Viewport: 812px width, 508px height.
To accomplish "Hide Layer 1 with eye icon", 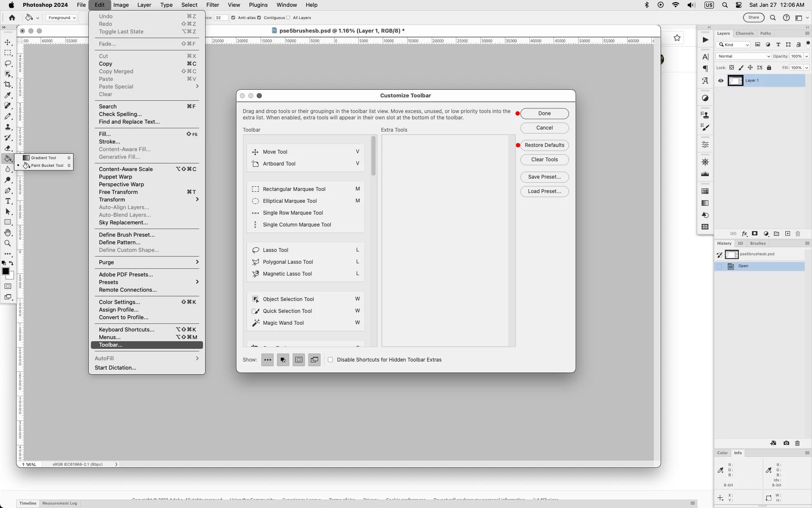I will [721, 80].
